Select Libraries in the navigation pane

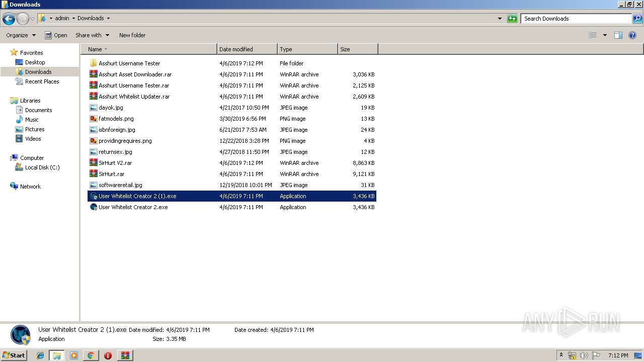point(30,101)
